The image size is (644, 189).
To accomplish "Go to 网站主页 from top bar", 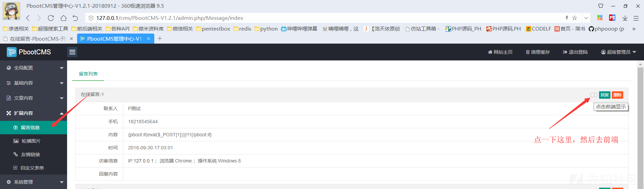I will (500, 52).
